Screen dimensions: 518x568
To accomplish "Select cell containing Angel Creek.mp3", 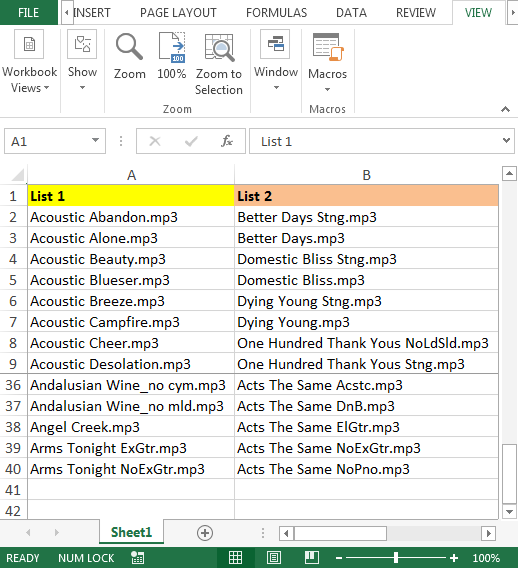I will point(131,427).
